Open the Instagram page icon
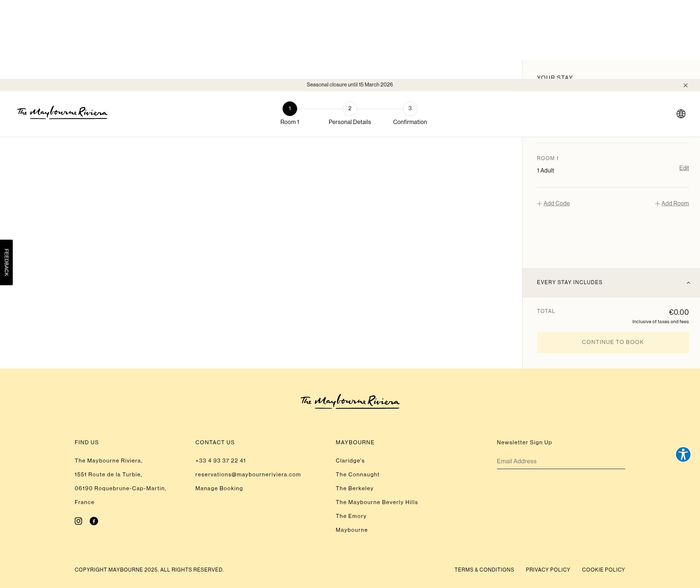This screenshot has height=588, width=700. click(x=78, y=521)
